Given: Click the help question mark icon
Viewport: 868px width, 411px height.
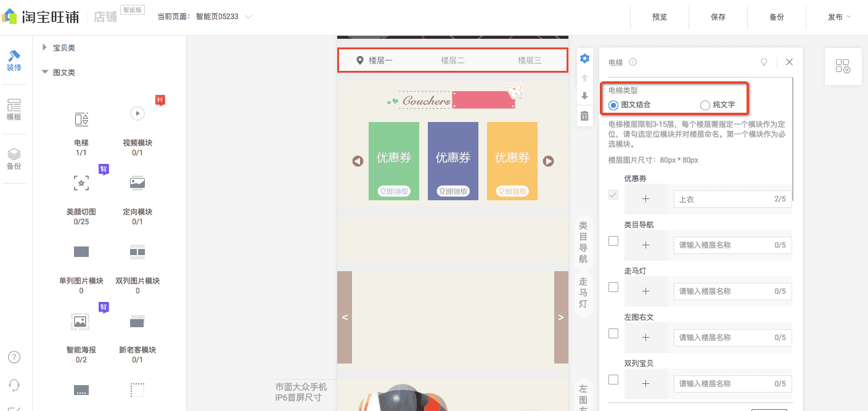Looking at the screenshot, I should click(14, 357).
